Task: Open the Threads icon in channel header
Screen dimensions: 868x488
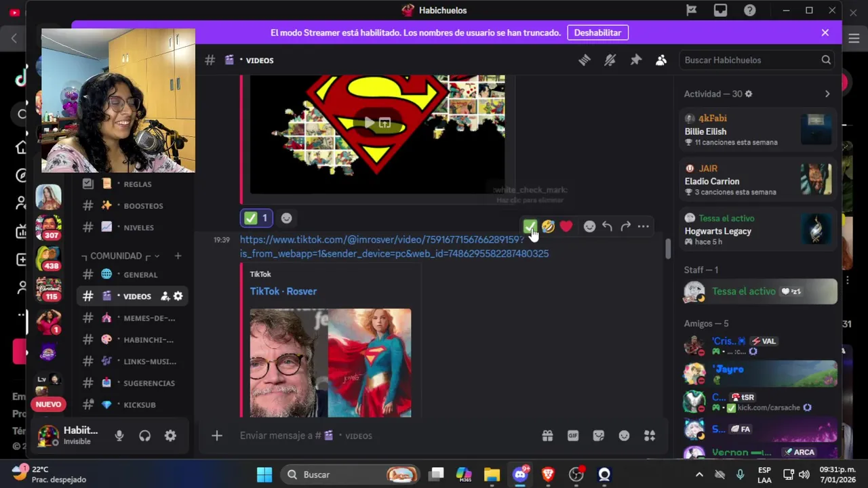Action: tap(585, 60)
